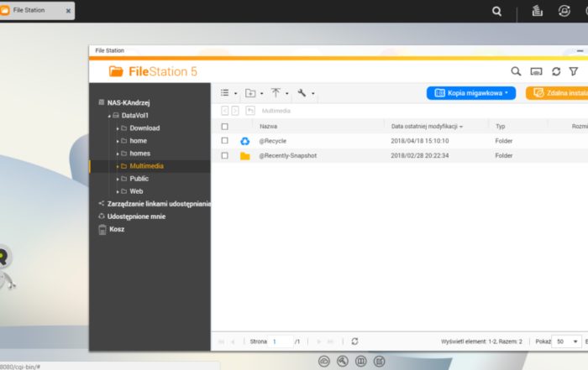The width and height of the screenshot is (588, 370).
Task: Select the home folder in the tree
Action: [139, 141]
